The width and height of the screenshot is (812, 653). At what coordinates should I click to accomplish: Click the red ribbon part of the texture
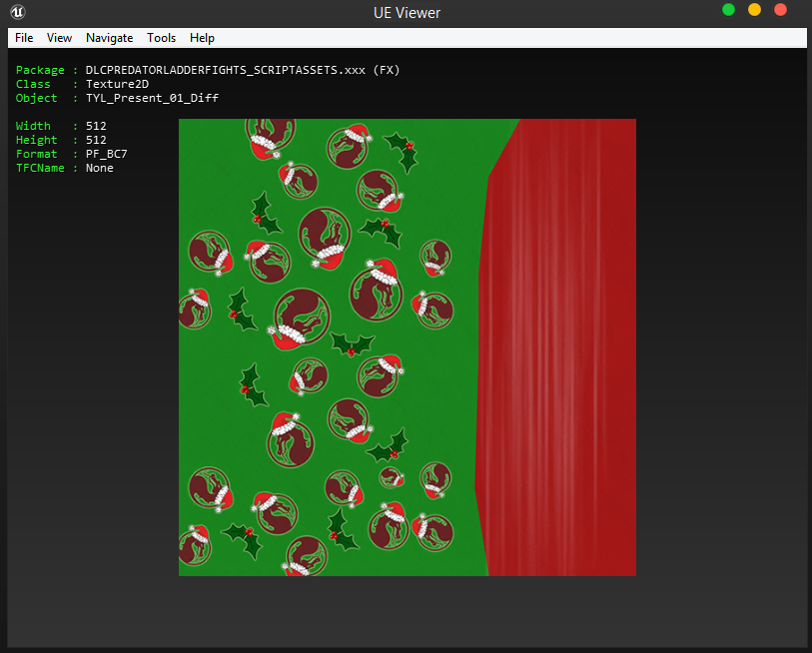click(x=559, y=349)
